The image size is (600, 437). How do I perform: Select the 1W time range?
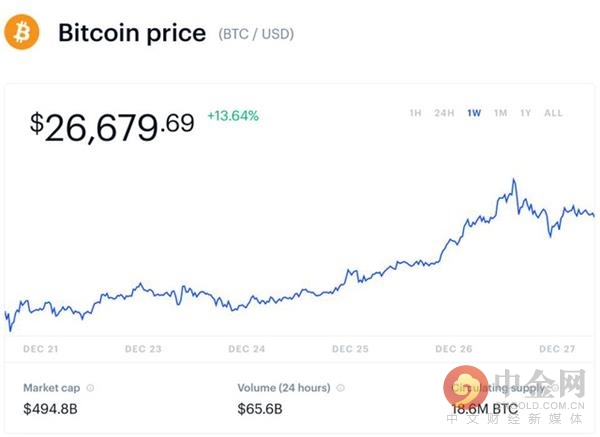pos(474,113)
